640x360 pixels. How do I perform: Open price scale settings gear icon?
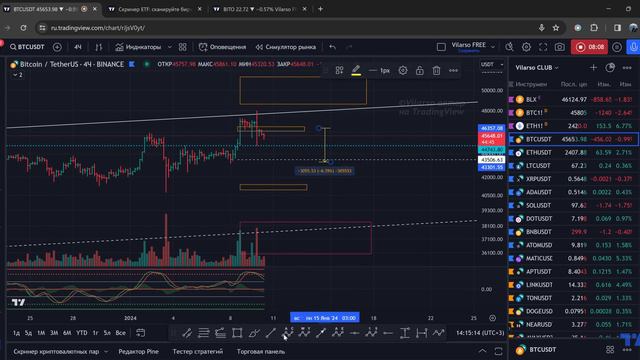493,318
